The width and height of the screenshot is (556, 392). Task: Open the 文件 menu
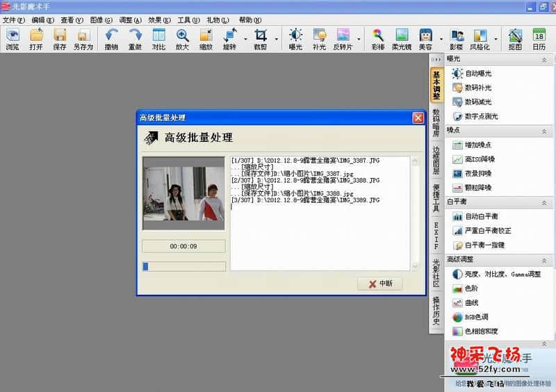(x=14, y=20)
